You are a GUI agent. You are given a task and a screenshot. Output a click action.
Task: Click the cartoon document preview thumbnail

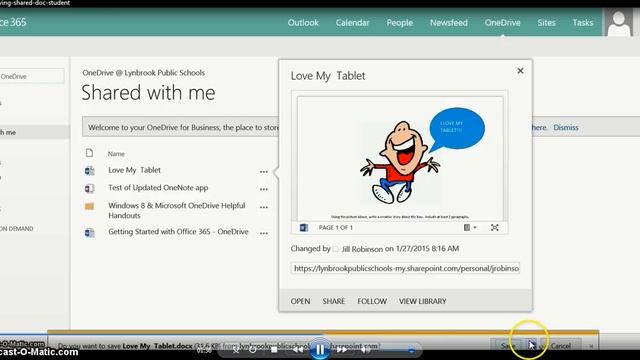(x=400, y=159)
